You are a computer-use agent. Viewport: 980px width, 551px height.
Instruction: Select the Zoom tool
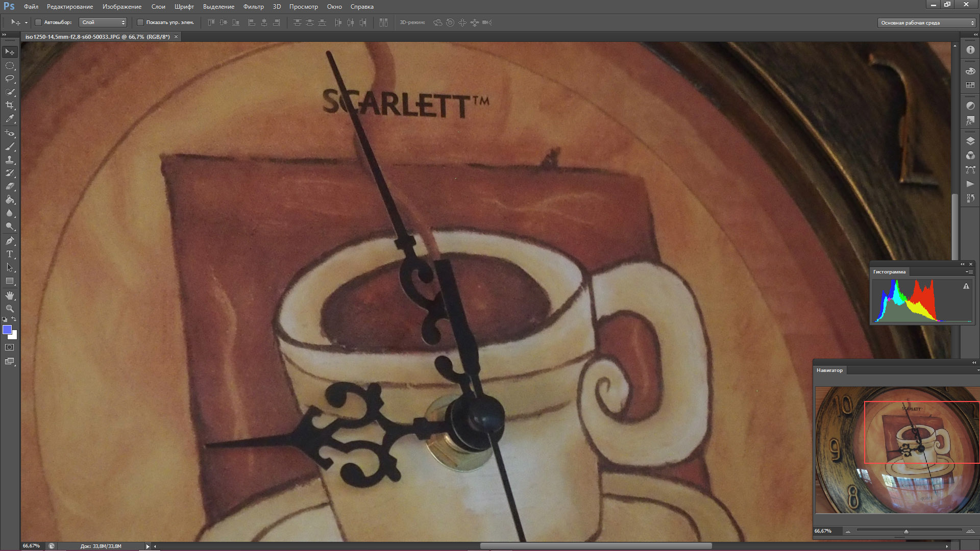[10, 309]
